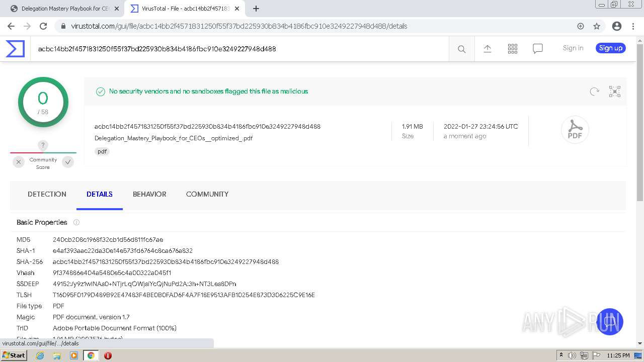This screenshot has width=644, height=362.
Task: Click the browser back arrow
Action: (x=11, y=26)
